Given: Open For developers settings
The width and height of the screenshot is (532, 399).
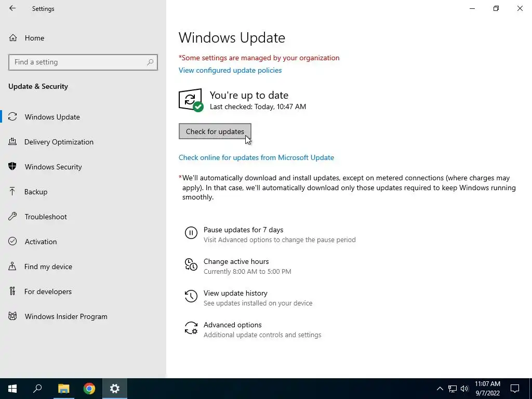Looking at the screenshot, I should 83,291.
